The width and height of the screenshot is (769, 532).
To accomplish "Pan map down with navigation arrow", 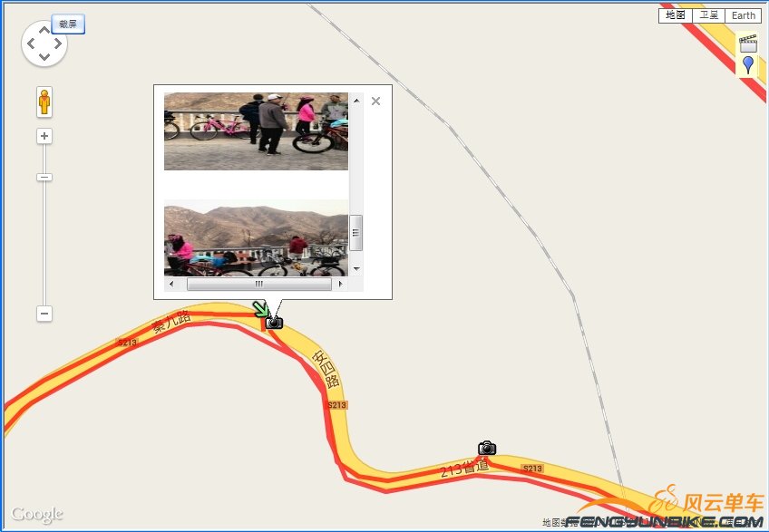I will pyautogui.click(x=44, y=57).
